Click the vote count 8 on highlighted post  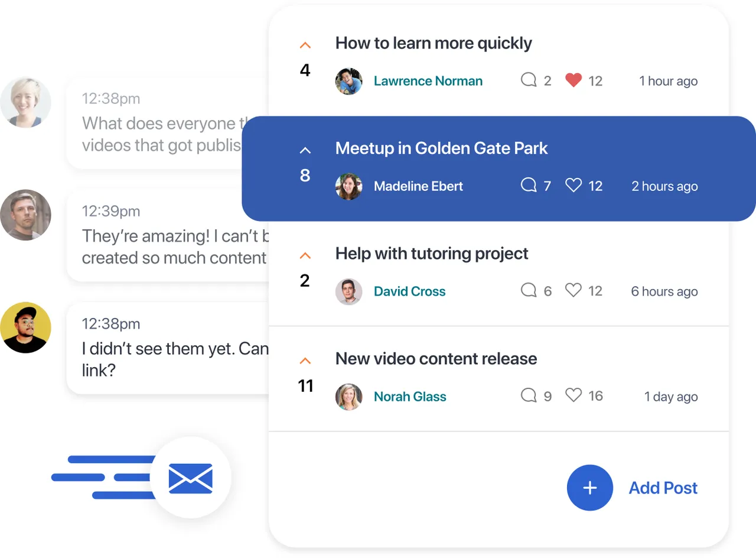[305, 176]
